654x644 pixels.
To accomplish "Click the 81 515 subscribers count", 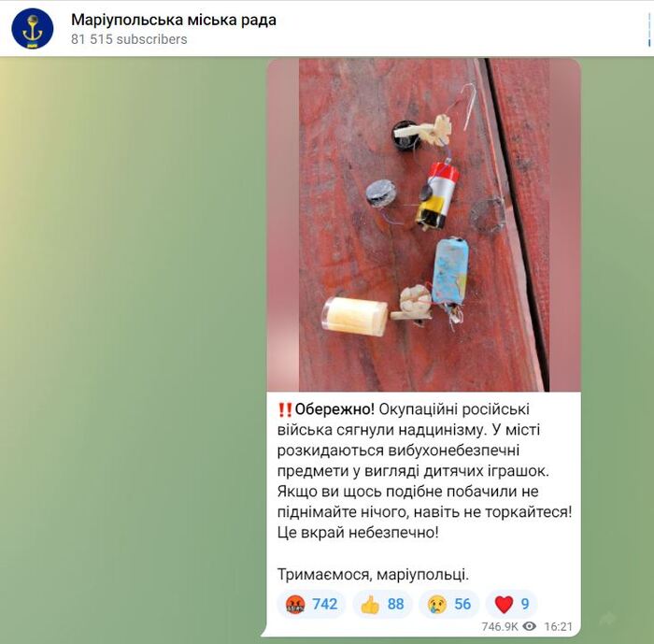I will 129,39.
